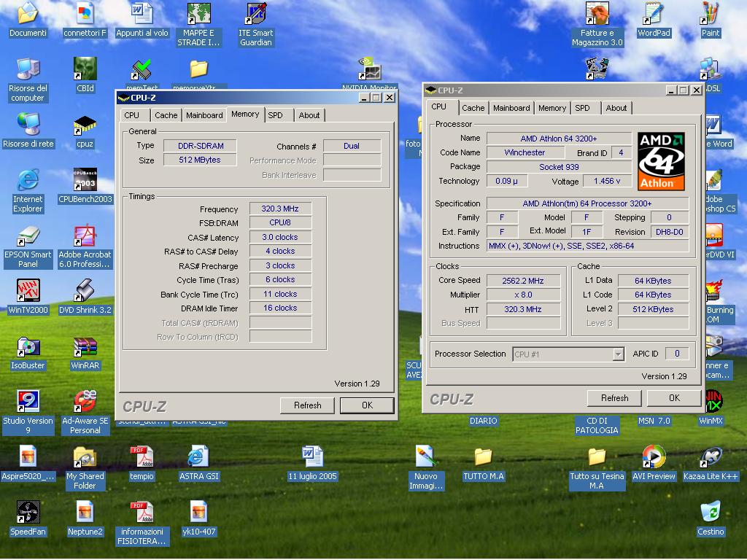Launch Paint from the desktop
This screenshot has width=747, height=560.
pos(711,13)
